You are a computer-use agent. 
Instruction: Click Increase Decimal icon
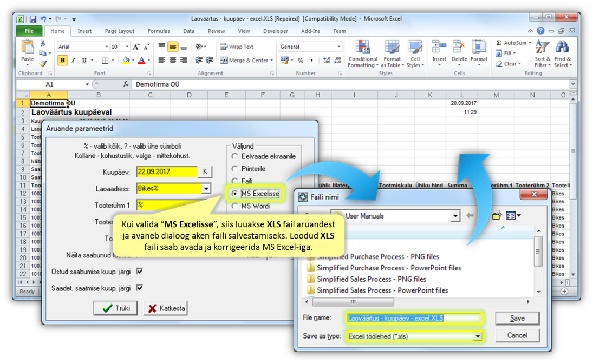tap(327, 61)
